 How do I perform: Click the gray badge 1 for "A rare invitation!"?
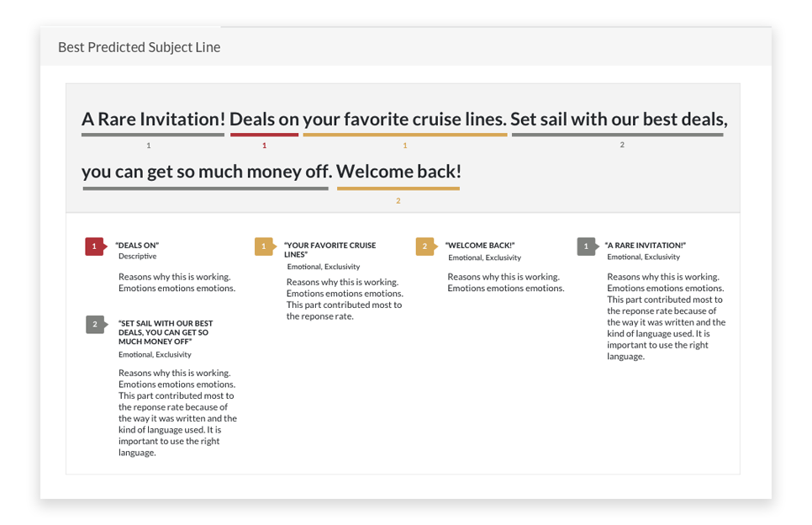click(x=588, y=247)
